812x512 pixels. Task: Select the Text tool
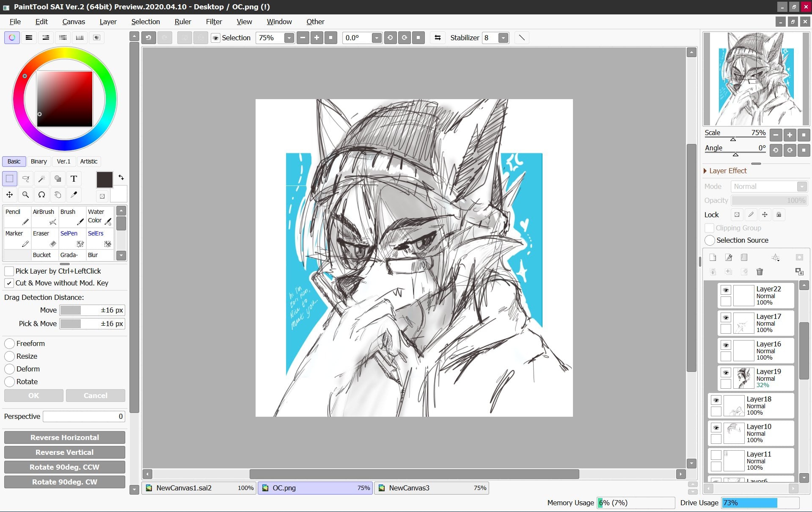point(74,179)
